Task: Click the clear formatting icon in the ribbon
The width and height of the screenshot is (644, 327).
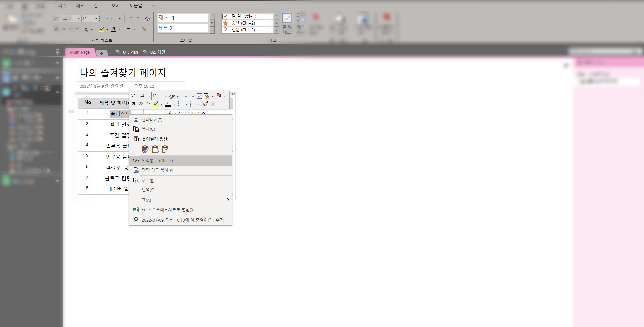Action: [147, 18]
